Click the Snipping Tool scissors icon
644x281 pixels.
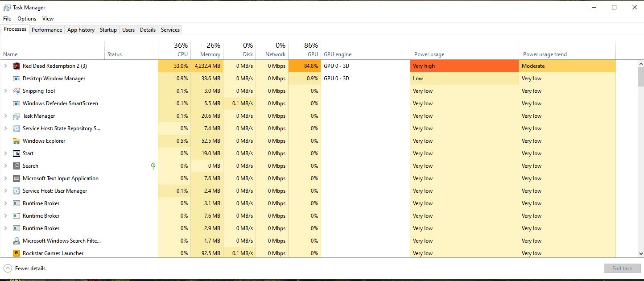pyautogui.click(x=17, y=91)
